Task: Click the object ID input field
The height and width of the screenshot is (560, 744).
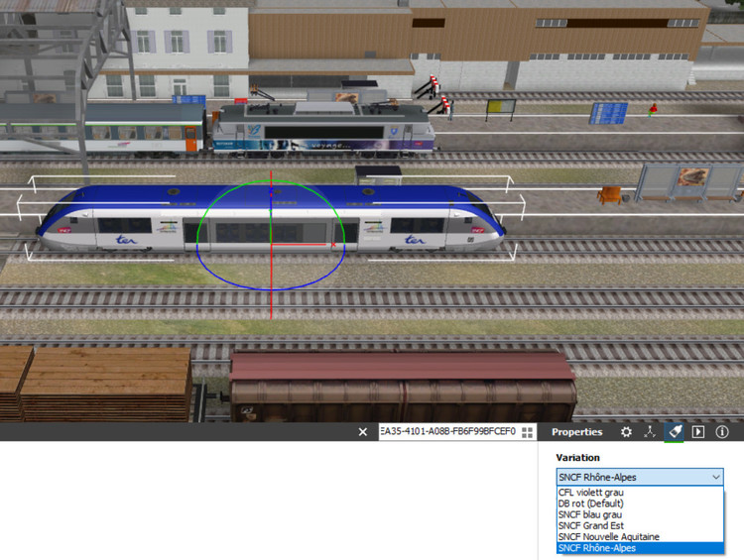Action: (x=448, y=431)
